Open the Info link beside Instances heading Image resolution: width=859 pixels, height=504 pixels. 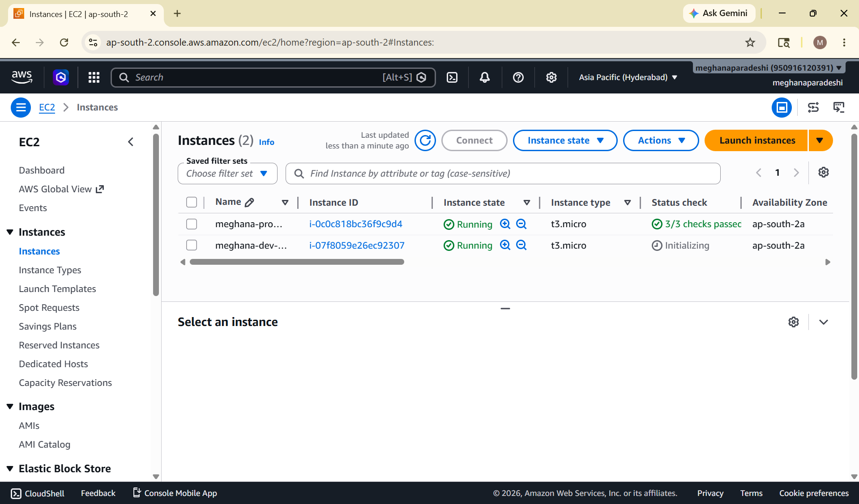point(266,142)
